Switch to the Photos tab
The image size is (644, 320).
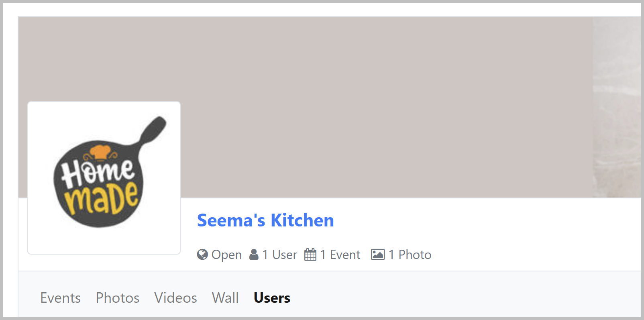click(118, 298)
